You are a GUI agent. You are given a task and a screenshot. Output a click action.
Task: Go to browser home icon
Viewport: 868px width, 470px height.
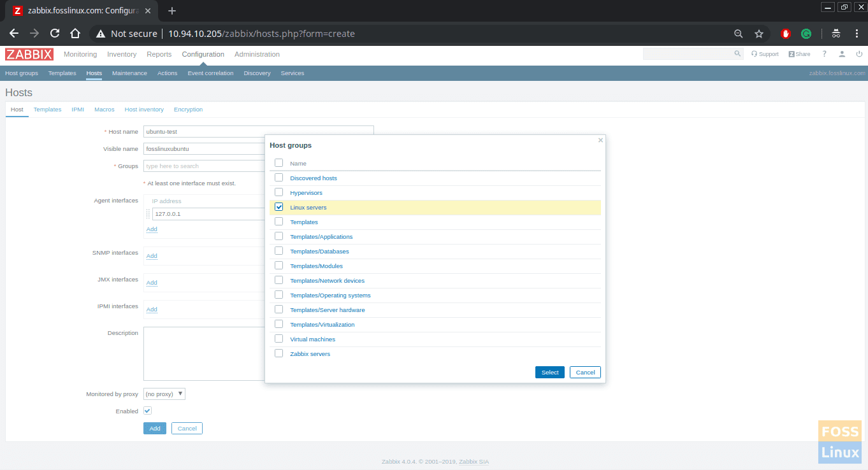click(75, 34)
